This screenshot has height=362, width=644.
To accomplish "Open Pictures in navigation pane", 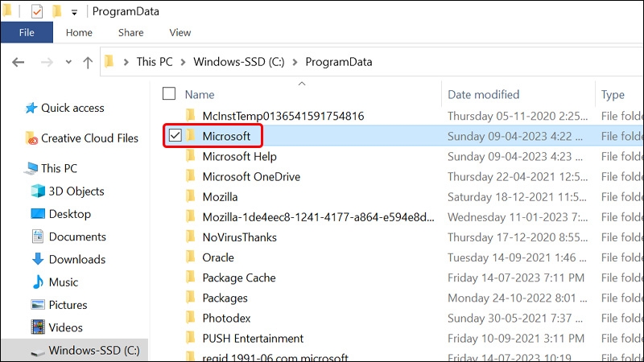I will pos(68,305).
